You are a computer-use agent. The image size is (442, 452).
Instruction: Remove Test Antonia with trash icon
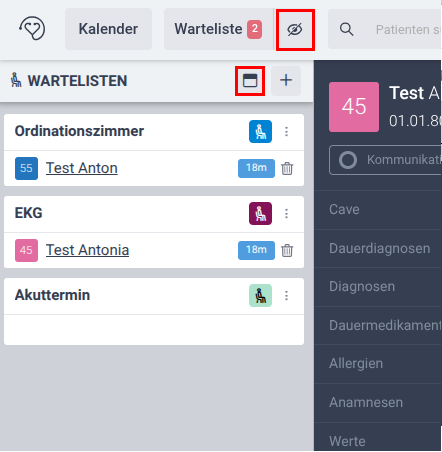click(287, 250)
